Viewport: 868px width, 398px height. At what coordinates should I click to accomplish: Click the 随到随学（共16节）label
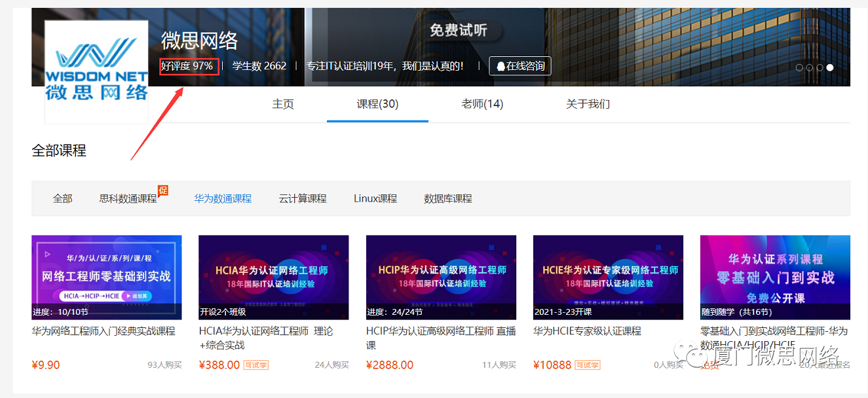(x=737, y=312)
